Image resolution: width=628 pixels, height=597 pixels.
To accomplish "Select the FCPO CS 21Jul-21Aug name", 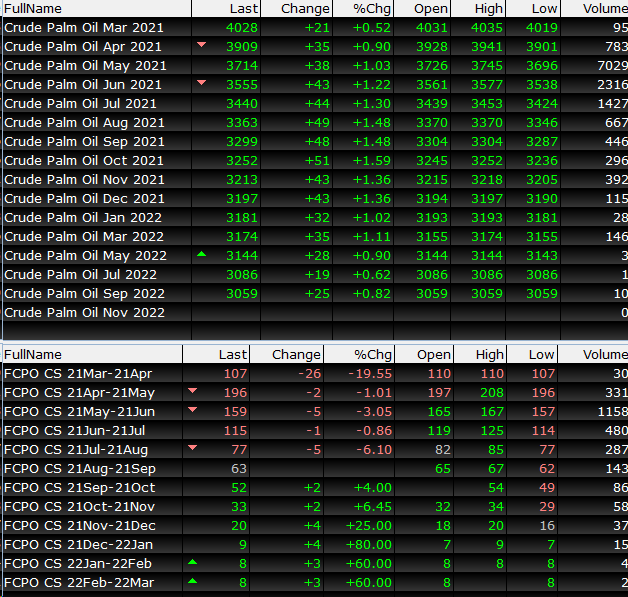I will [x=76, y=450].
